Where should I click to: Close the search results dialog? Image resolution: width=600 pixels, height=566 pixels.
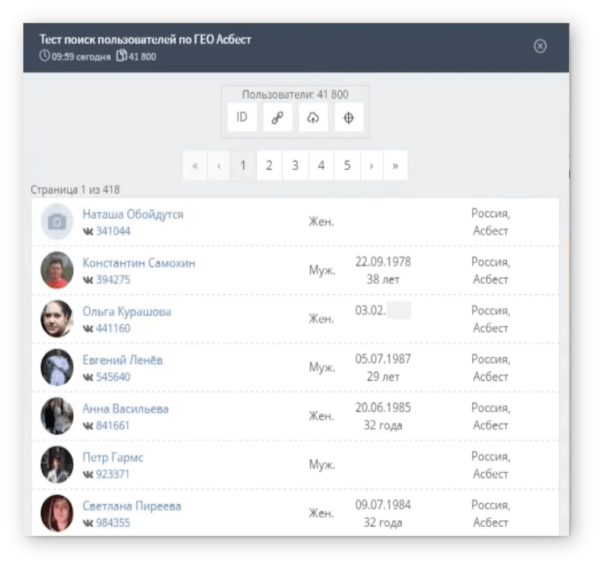tap(540, 46)
